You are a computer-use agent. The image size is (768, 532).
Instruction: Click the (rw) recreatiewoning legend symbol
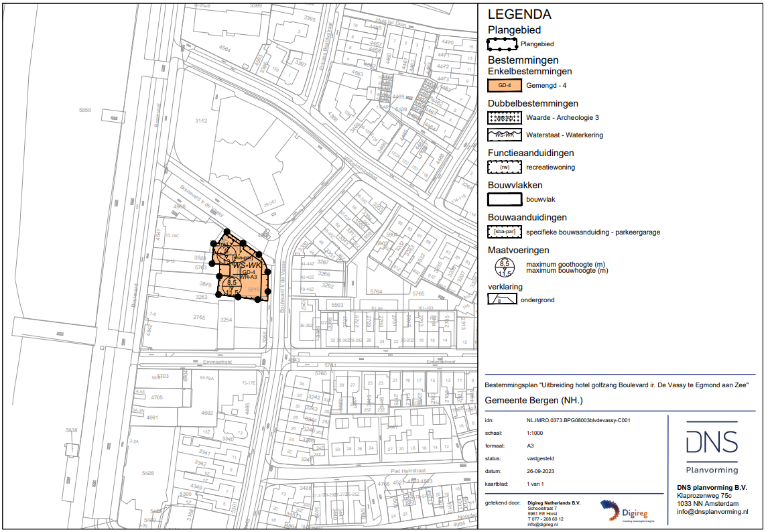[x=505, y=167]
